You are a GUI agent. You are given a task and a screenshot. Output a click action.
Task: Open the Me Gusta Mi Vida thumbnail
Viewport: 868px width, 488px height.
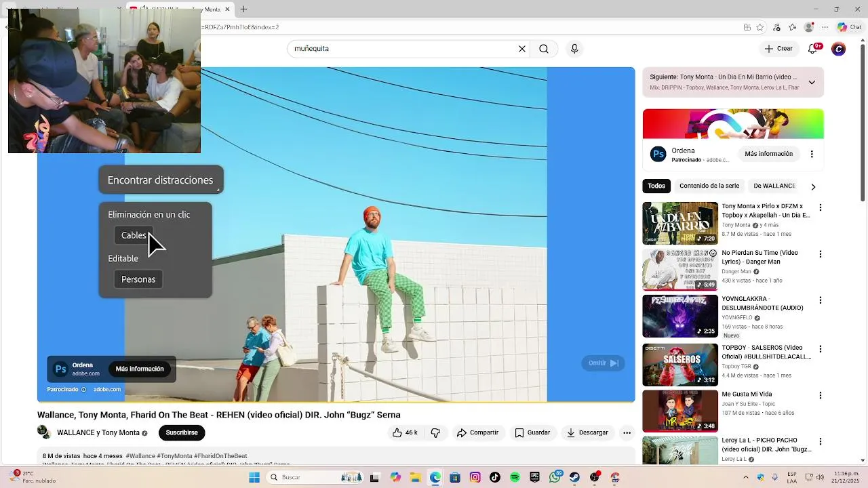pos(680,411)
